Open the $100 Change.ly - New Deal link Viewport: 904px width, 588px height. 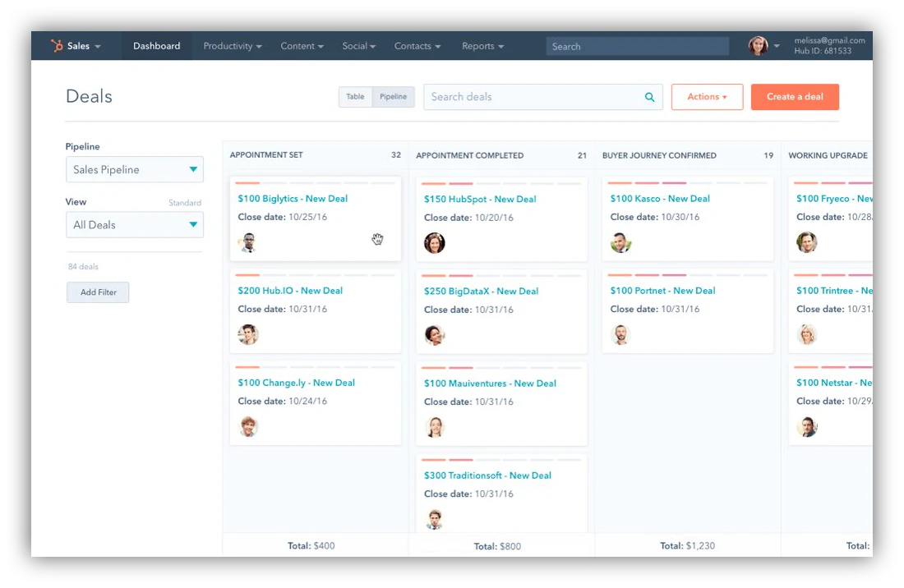(x=297, y=383)
